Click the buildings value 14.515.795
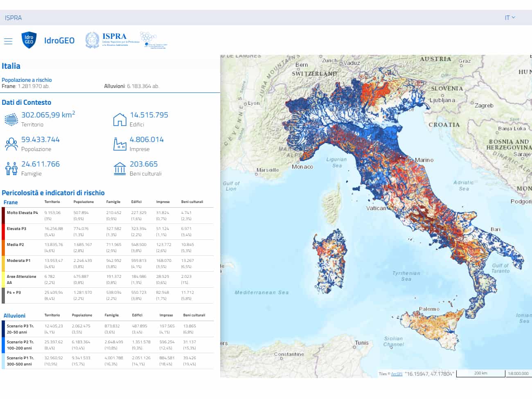 pyautogui.click(x=149, y=115)
